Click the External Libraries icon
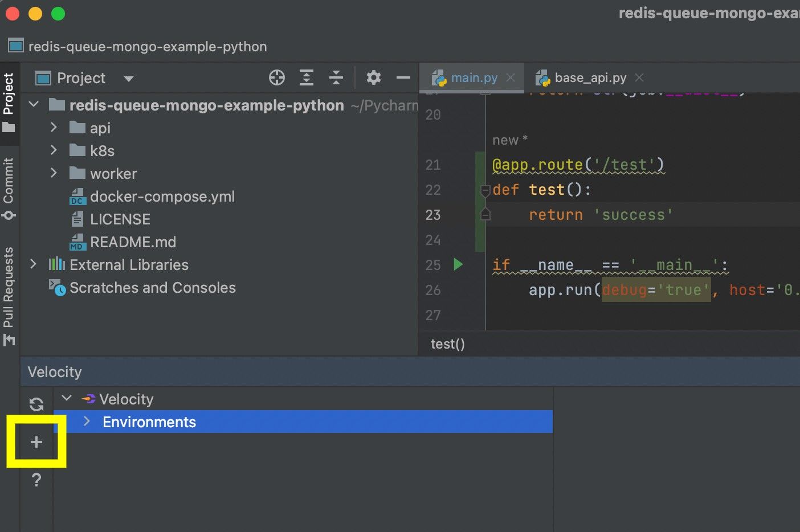Screen dimensions: 800x532 (x=57, y=264)
